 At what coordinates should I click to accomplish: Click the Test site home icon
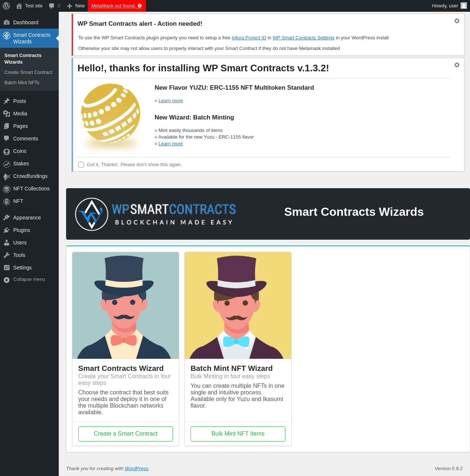coord(19,6)
